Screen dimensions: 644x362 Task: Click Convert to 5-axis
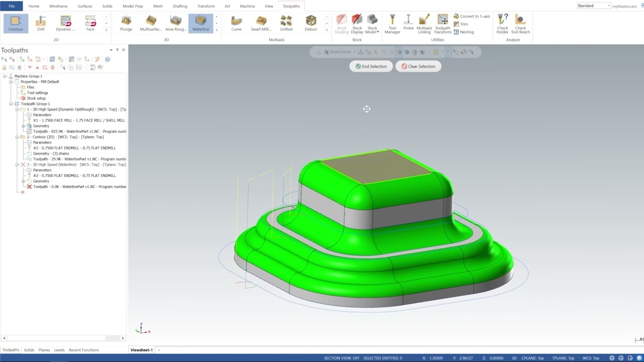471,17
